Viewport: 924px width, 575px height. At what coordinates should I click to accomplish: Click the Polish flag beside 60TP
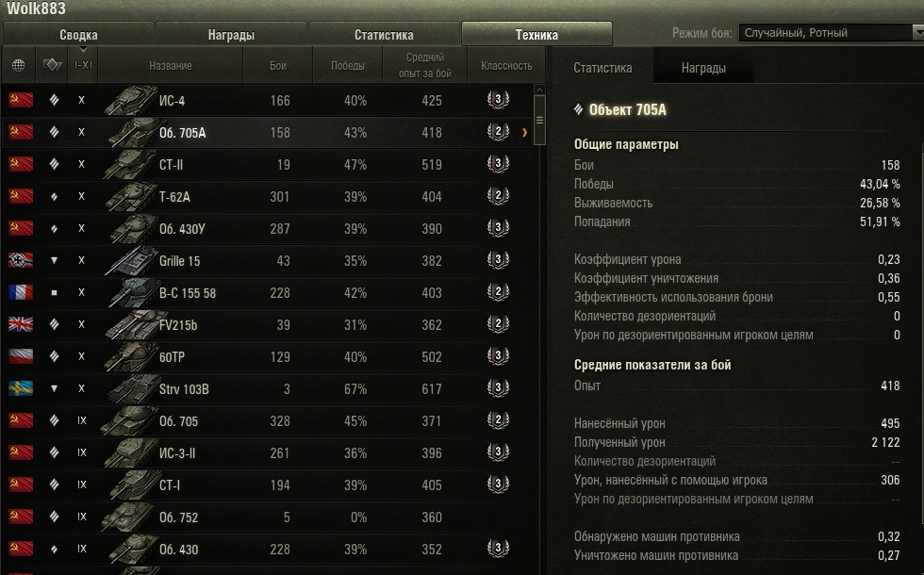(x=21, y=356)
